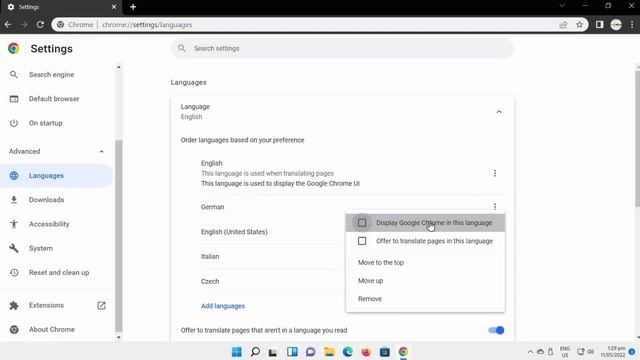Click the browser forward arrow
This screenshot has width=640, height=360.
pos(24,24)
